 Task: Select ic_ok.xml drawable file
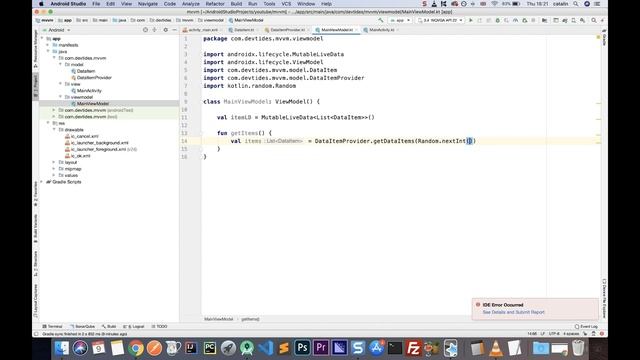78,156
